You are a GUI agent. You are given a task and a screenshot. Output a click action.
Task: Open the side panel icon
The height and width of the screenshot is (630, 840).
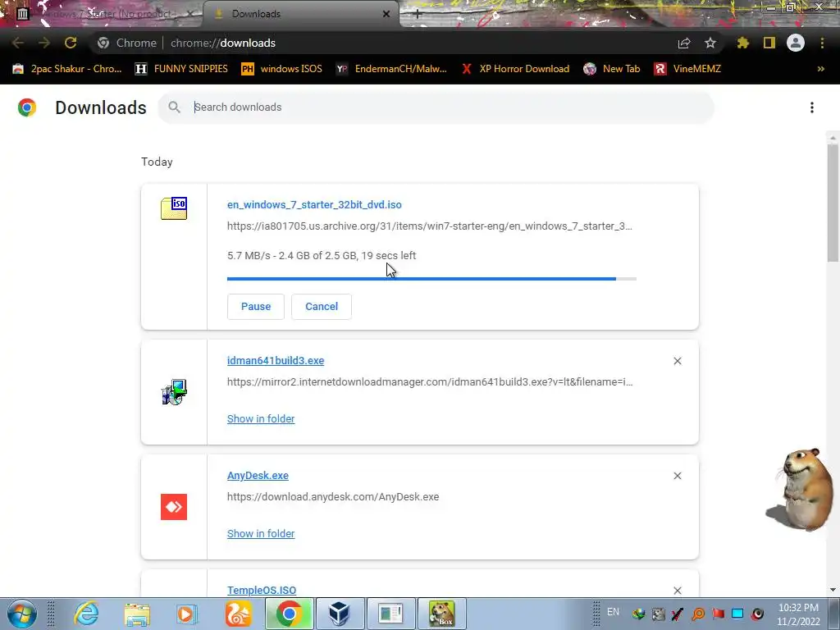tap(769, 43)
